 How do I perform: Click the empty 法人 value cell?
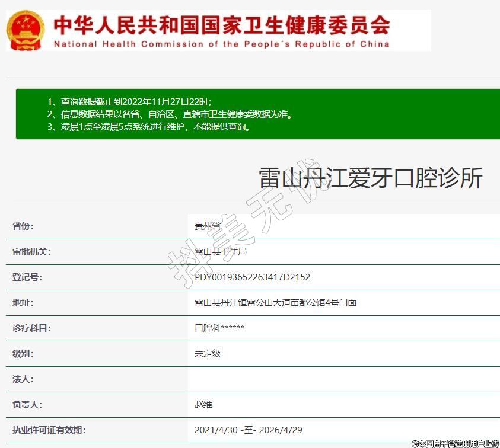(343, 379)
